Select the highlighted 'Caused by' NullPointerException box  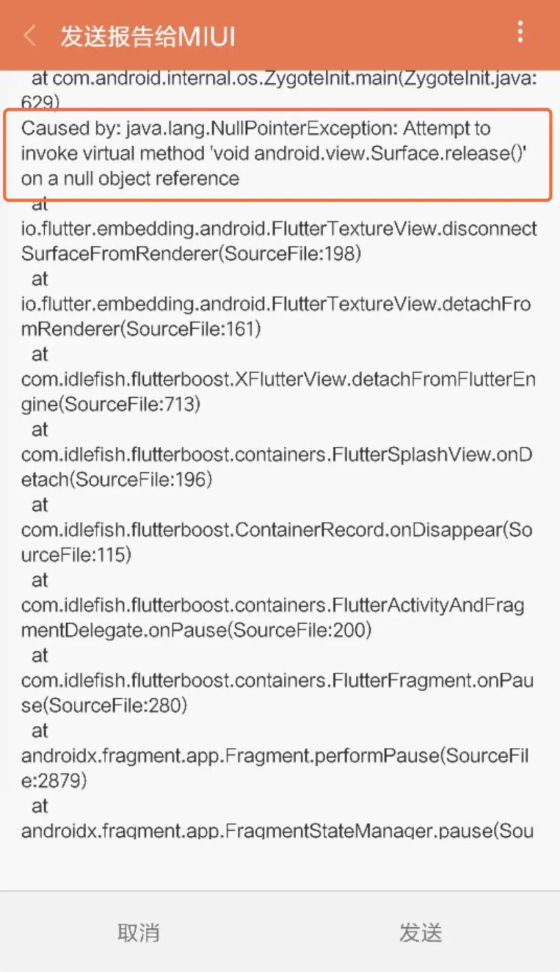point(278,154)
